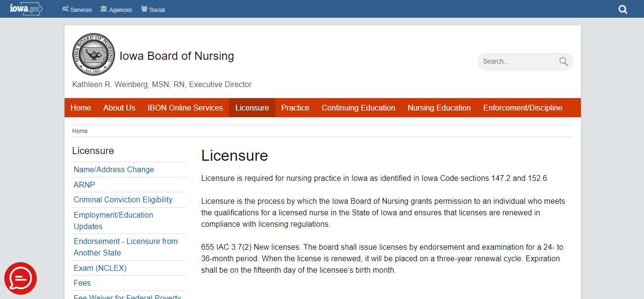Click the Executive Director name text

click(x=162, y=84)
